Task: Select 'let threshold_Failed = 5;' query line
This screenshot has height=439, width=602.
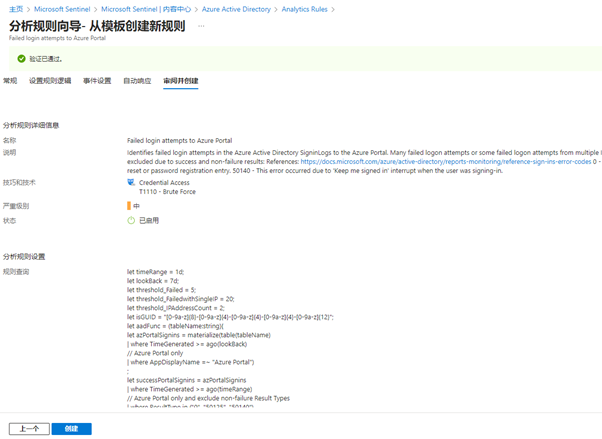Action: [161, 290]
